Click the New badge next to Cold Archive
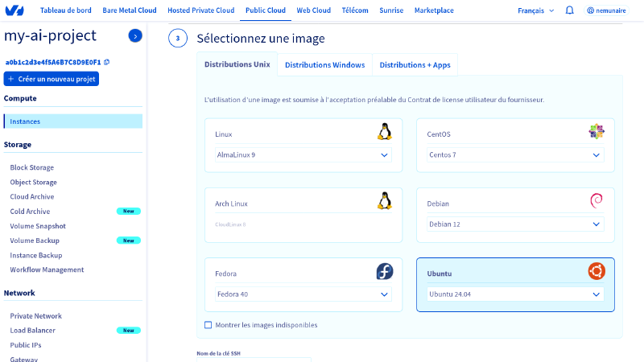The width and height of the screenshot is (644, 362). coord(129,211)
